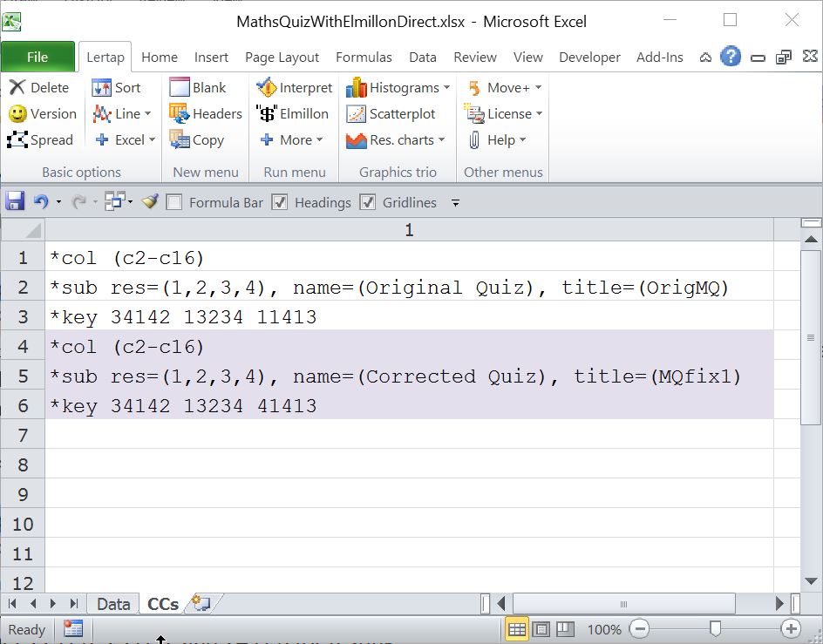The width and height of the screenshot is (823, 644).
Task: Open the Add-Ins ribbon tab
Action: coord(660,58)
